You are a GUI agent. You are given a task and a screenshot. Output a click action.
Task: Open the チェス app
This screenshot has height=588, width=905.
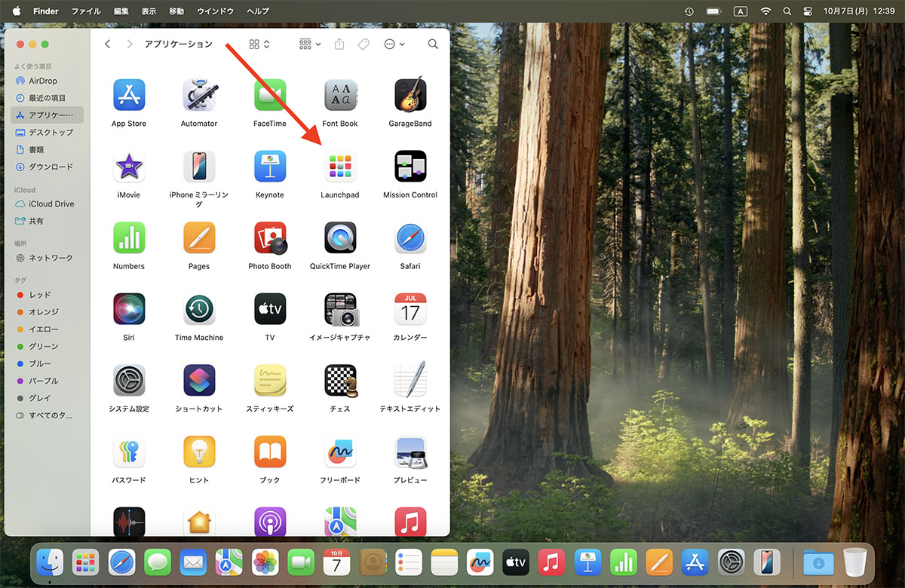tap(340, 380)
